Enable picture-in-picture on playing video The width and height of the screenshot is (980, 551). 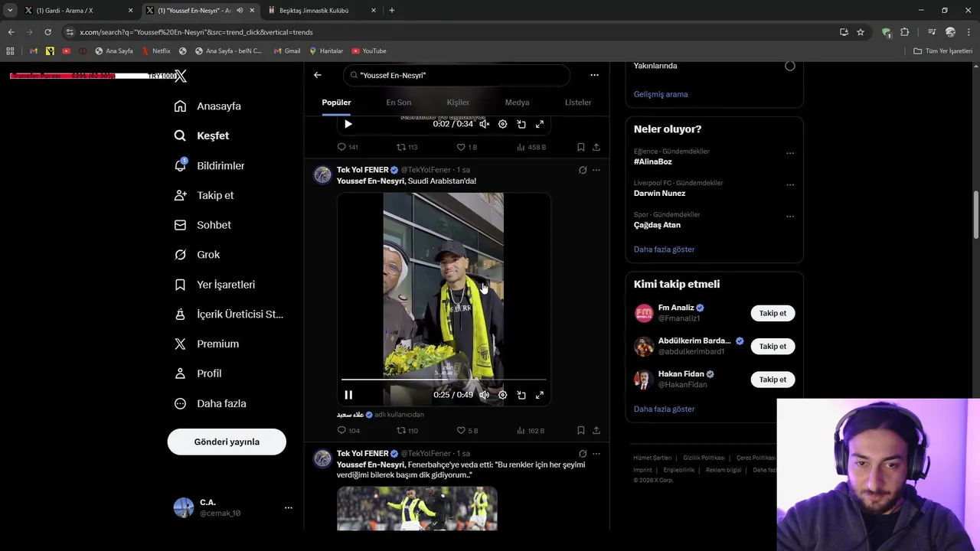pyautogui.click(x=521, y=395)
